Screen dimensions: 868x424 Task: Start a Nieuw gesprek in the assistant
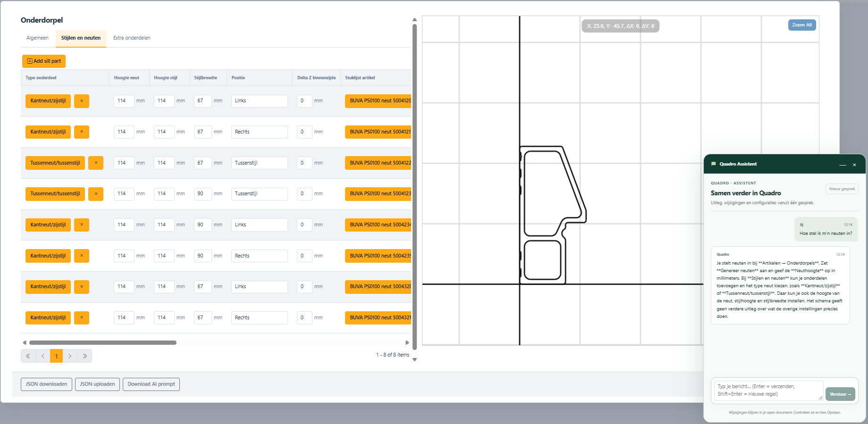tap(842, 189)
